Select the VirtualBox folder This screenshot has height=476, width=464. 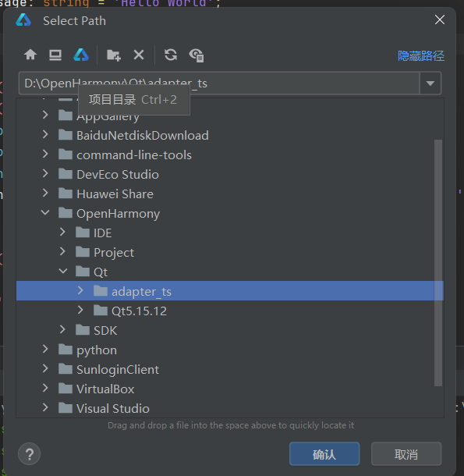(105, 389)
